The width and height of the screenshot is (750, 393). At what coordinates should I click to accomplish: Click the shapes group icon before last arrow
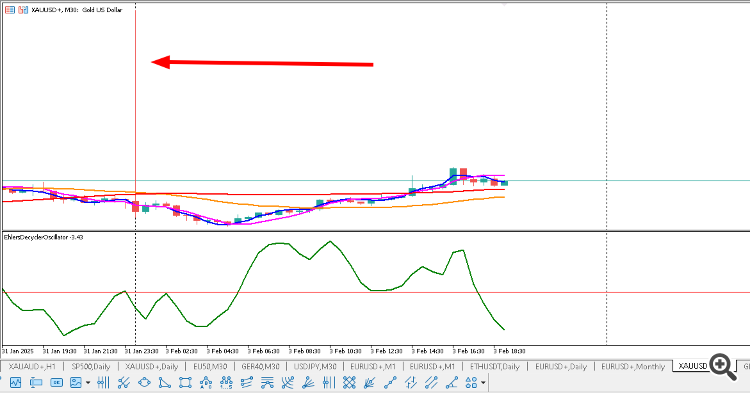coord(471,382)
